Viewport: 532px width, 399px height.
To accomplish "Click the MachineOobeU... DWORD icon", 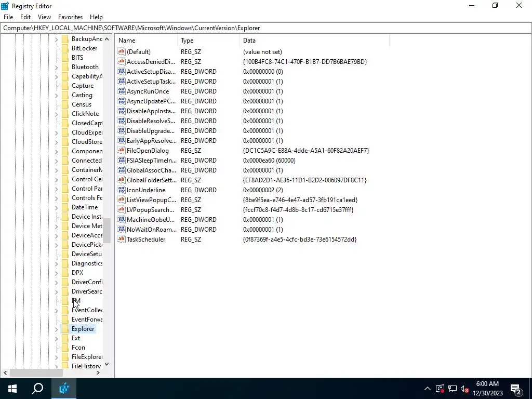I will click(x=122, y=220).
